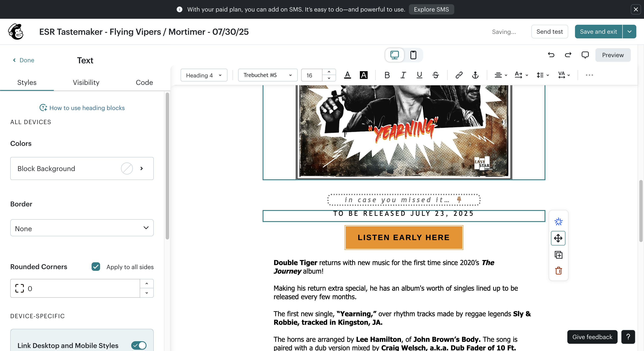Insert a hyperlink

tap(459, 75)
